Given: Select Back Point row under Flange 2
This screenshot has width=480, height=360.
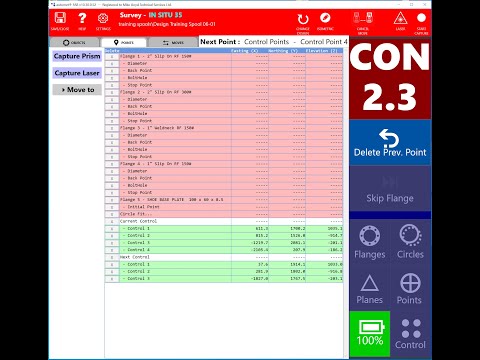Looking at the screenshot, I should point(224,107).
